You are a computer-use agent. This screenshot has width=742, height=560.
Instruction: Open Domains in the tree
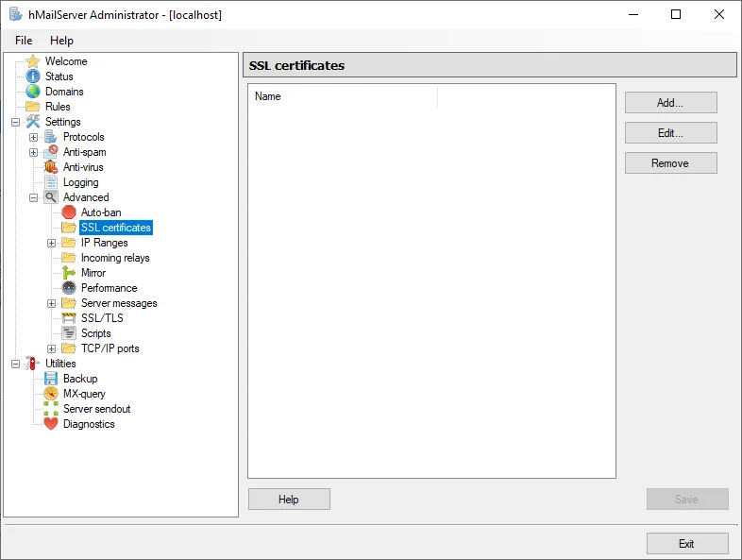coord(64,92)
